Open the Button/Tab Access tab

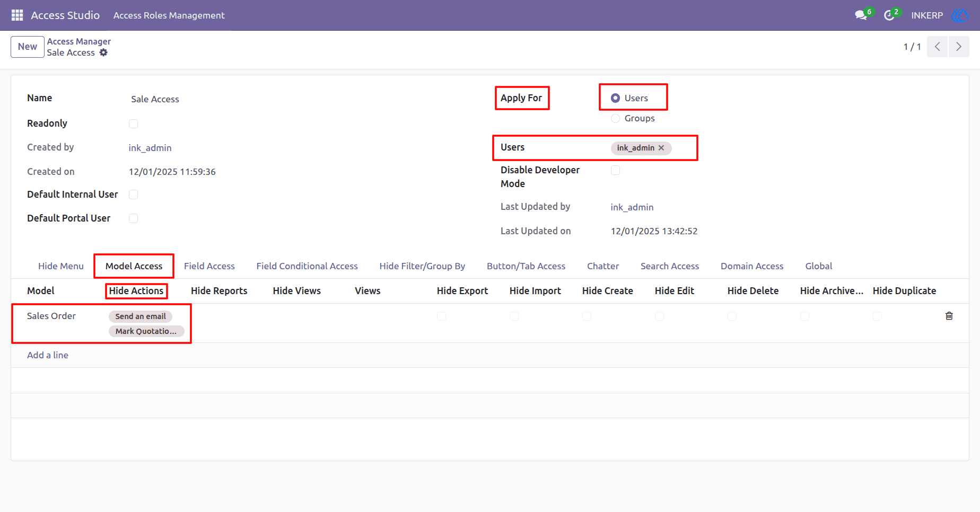tap(526, 266)
